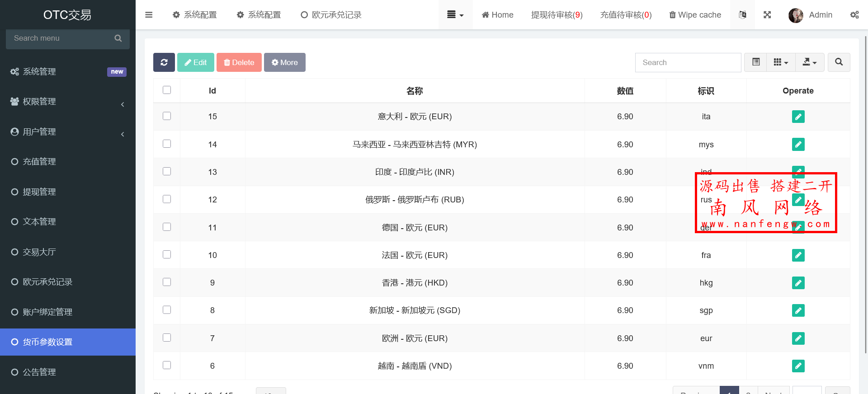Screen dimensions: 868x394
Task: Open 欧元承兑记录 in the sidebar
Action: pyautogui.click(x=68, y=282)
